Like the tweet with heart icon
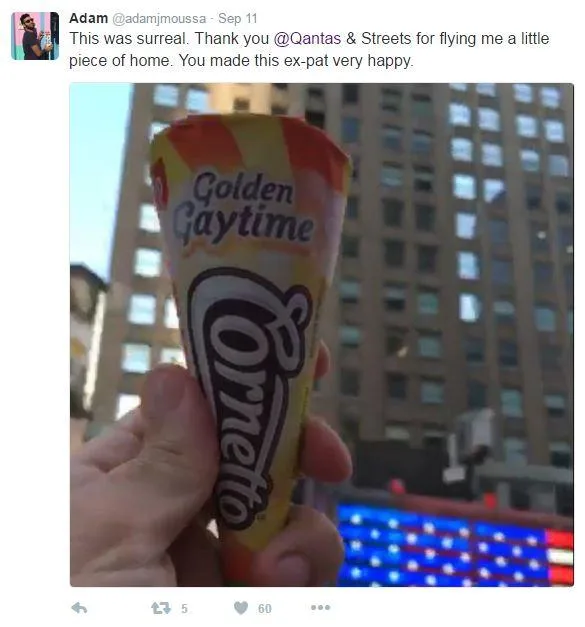 tap(241, 608)
